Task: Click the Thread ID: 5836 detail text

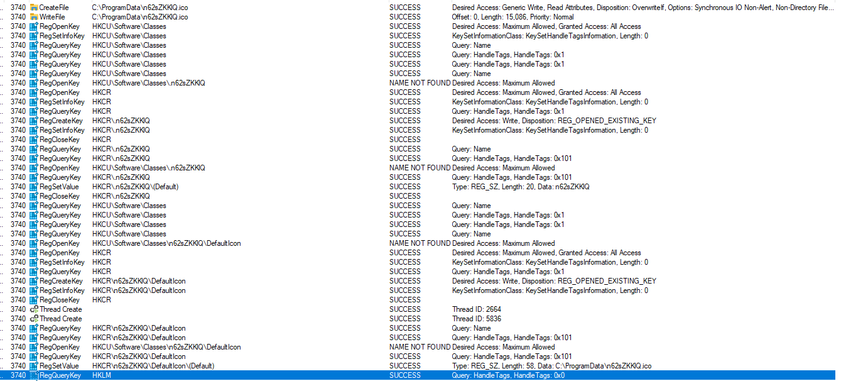Action: pos(476,319)
